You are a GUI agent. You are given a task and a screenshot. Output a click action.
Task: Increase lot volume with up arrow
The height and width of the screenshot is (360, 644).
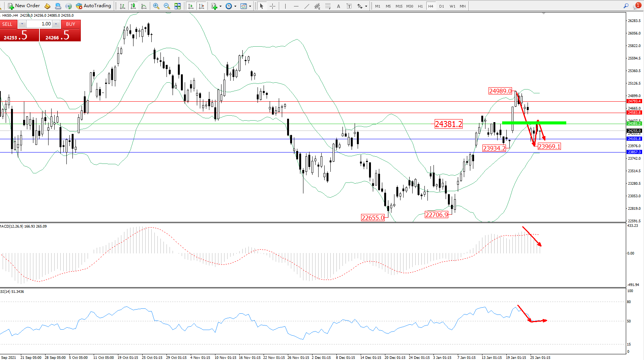pyautogui.click(x=56, y=24)
